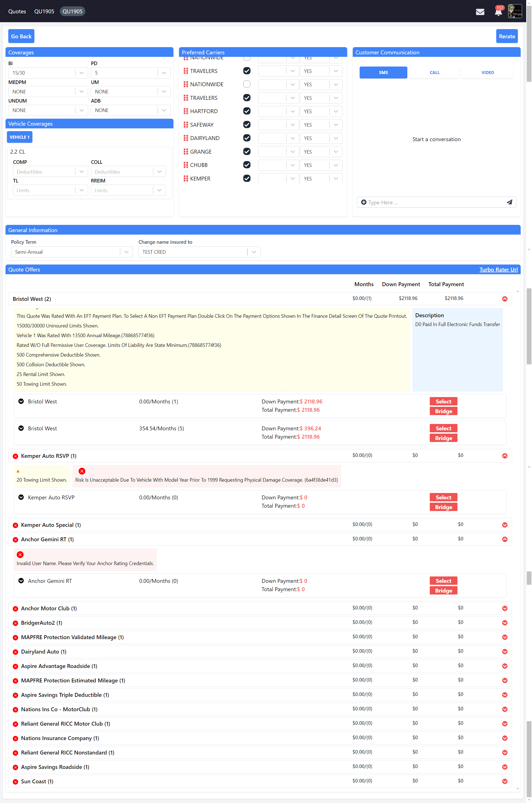Uncheck the CHUBB carrier checkbox

[247, 165]
